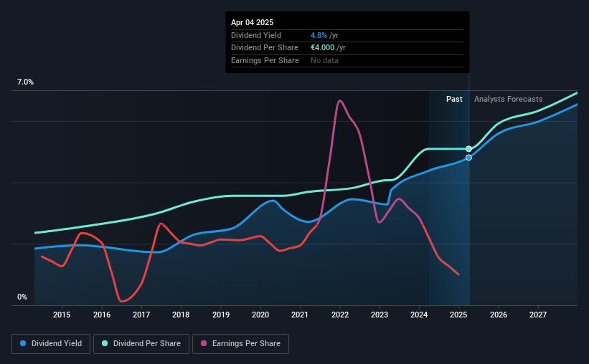This screenshot has width=589, height=364.
Task: Toggle the Dividend Per Share legend button
Action: 141,344
